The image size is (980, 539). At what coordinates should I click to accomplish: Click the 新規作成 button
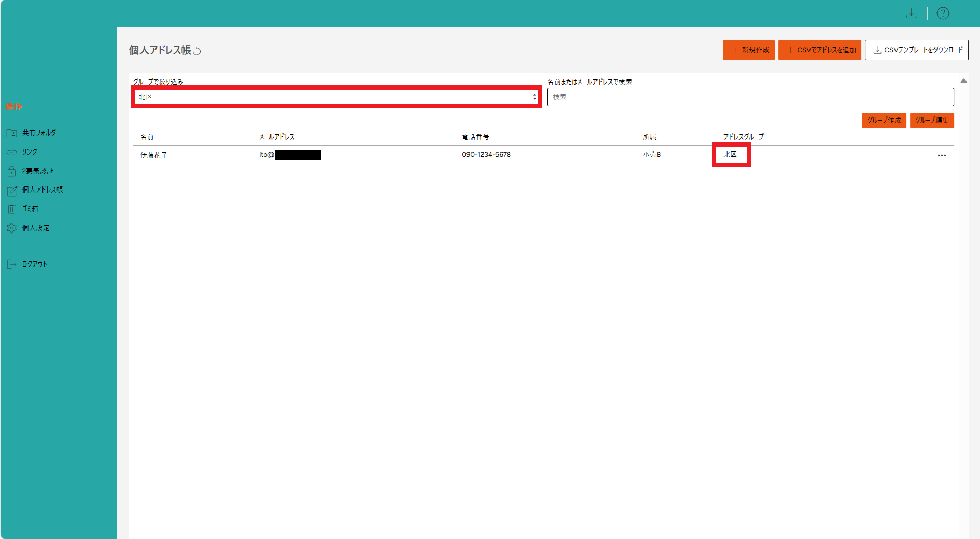tap(749, 50)
